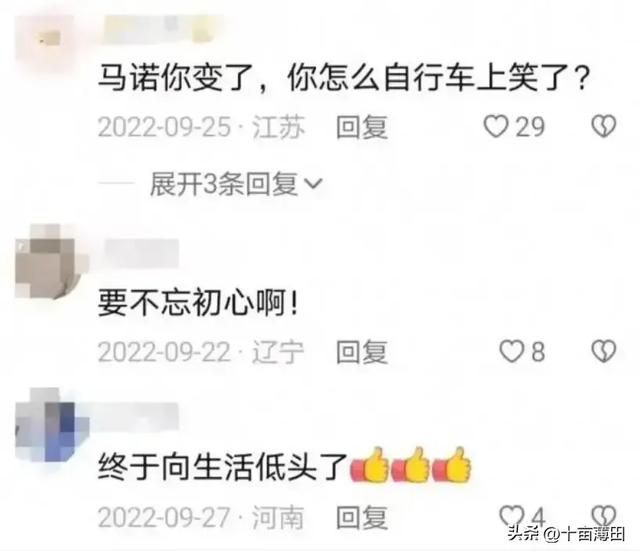640x556 pixels.
Task: Reply to the 2022-09-25 Jiangsu comment
Action: (362, 127)
